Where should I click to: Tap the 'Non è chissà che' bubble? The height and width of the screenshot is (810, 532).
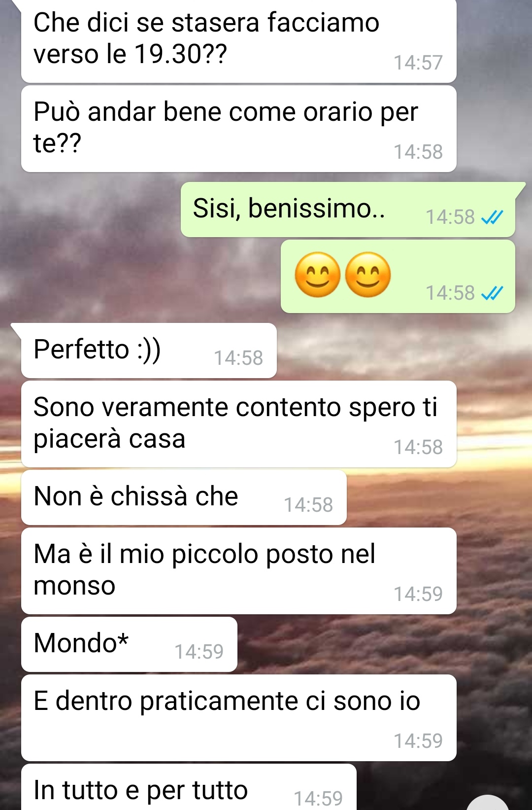pos(184,497)
